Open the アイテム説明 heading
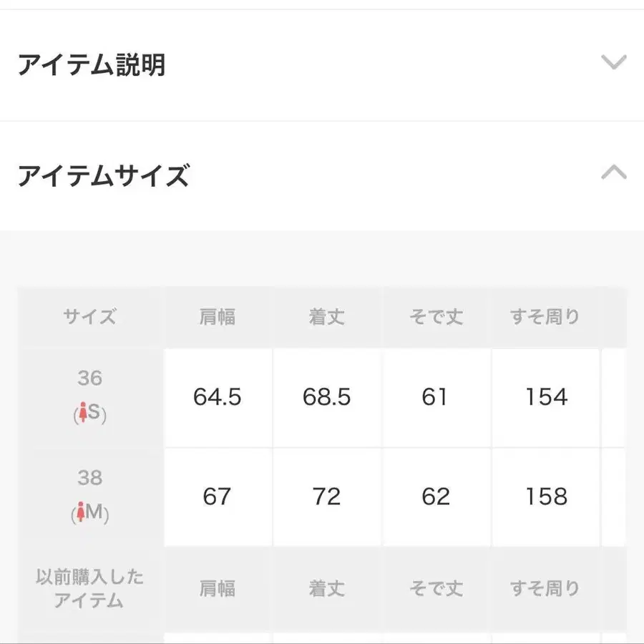The width and height of the screenshot is (644, 644). pos(93,65)
